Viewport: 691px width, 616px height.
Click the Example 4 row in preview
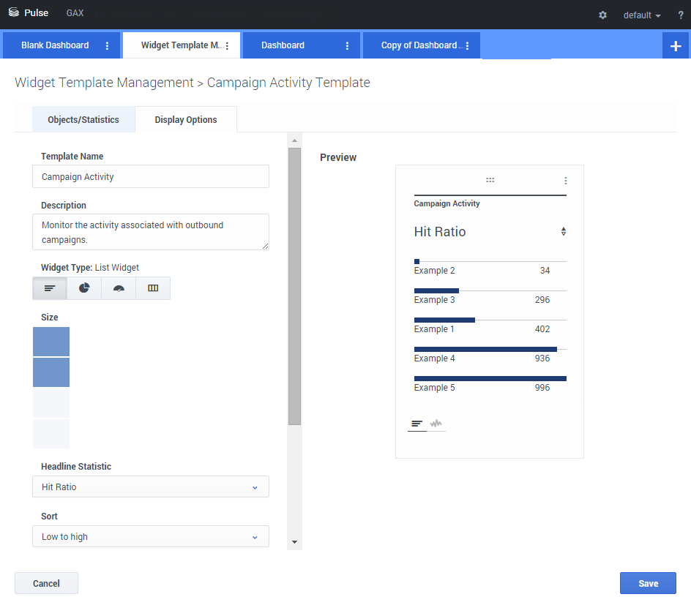click(x=490, y=356)
